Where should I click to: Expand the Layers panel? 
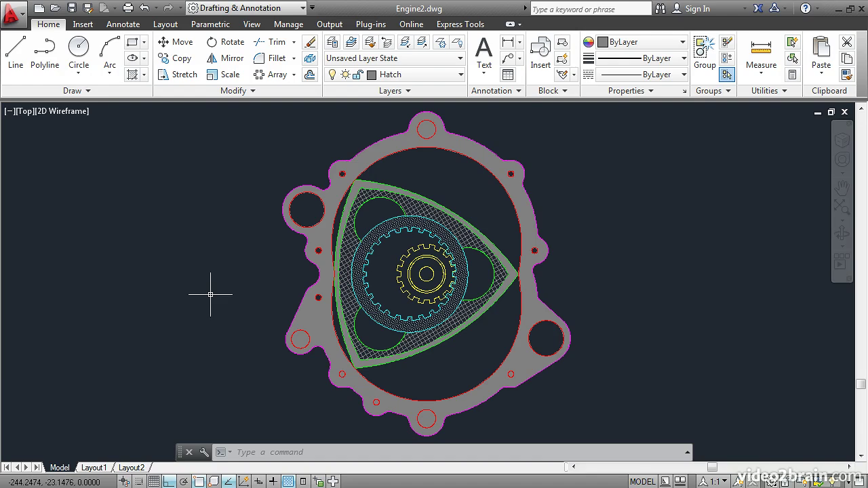point(395,91)
